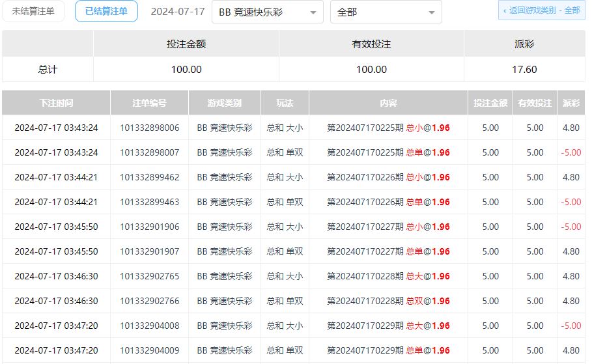This screenshot has width=592, height=364.
Task: Open order number 101332901906
Action: pos(149,227)
